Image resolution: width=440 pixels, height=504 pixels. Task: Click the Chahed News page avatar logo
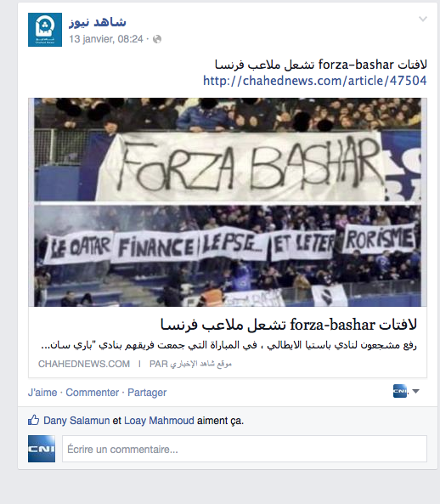click(x=45, y=30)
